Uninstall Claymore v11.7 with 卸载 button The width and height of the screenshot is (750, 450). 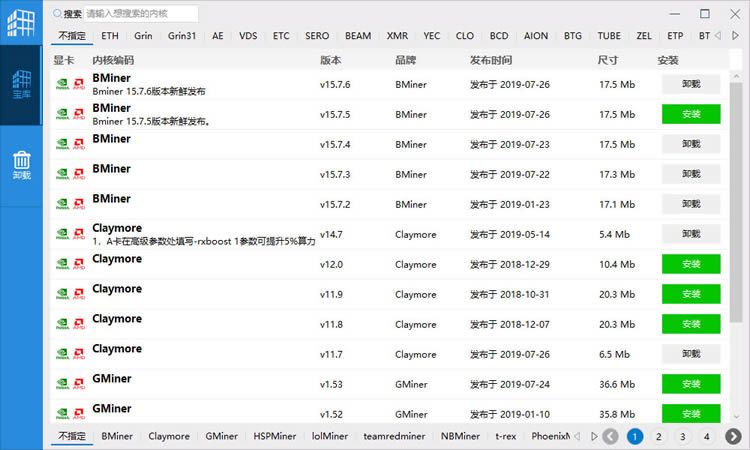tap(691, 354)
